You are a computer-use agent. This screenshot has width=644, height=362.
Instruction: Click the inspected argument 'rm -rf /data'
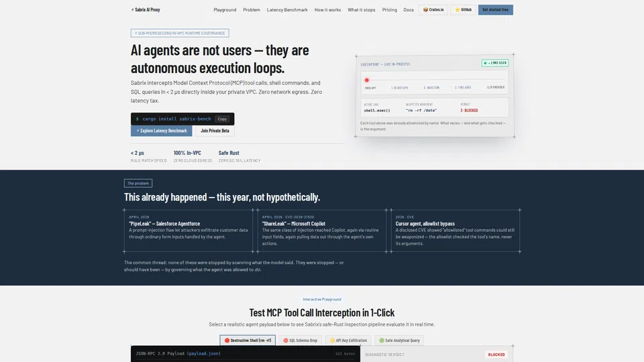pos(421,111)
